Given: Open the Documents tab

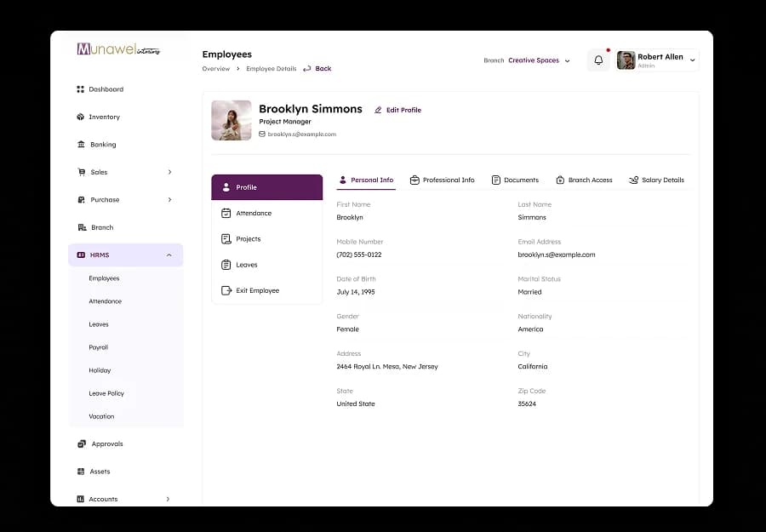Looking at the screenshot, I should point(515,180).
